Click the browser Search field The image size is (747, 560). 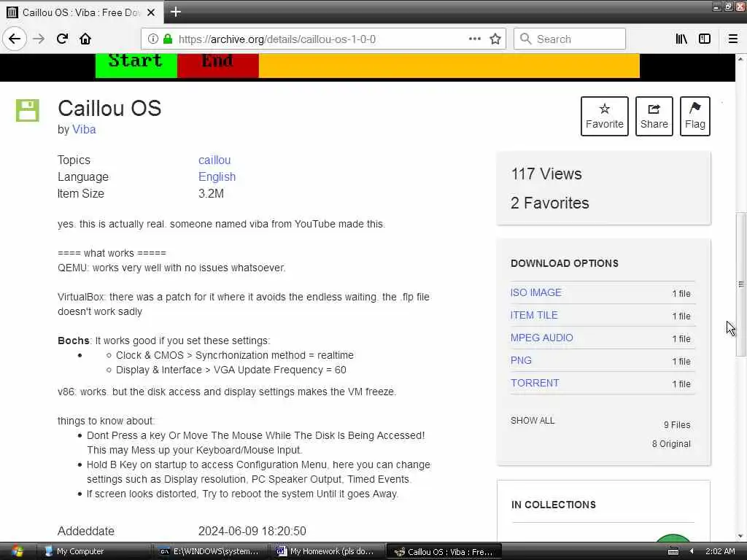click(569, 39)
